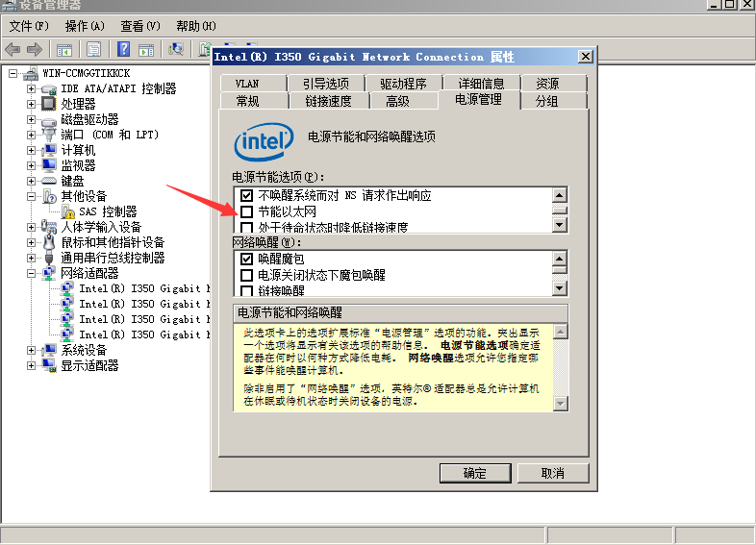Click the 端口 (COM 和 LPT) icon
Viewport: 756px width, 545px height.
click(49, 135)
